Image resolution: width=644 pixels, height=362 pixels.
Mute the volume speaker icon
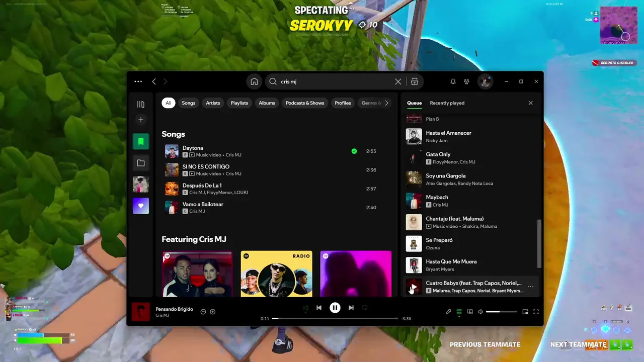click(x=480, y=312)
